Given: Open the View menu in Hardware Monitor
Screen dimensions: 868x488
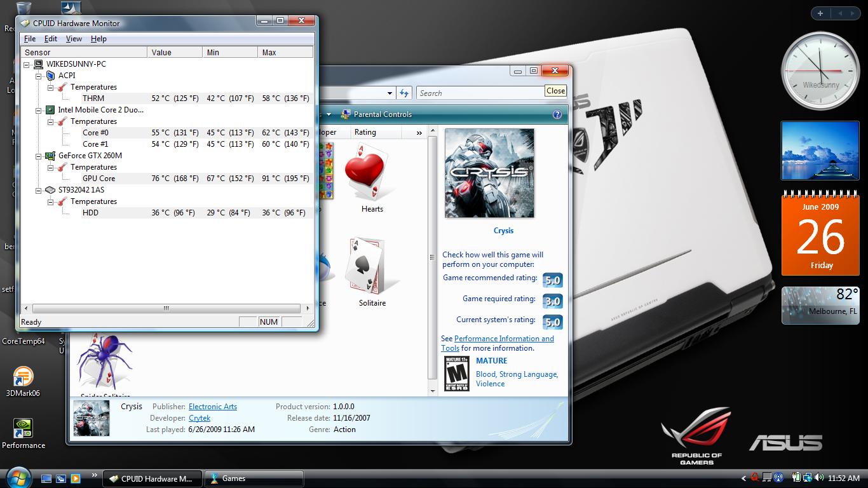Looking at the screenshot, I should click(74, 39).
